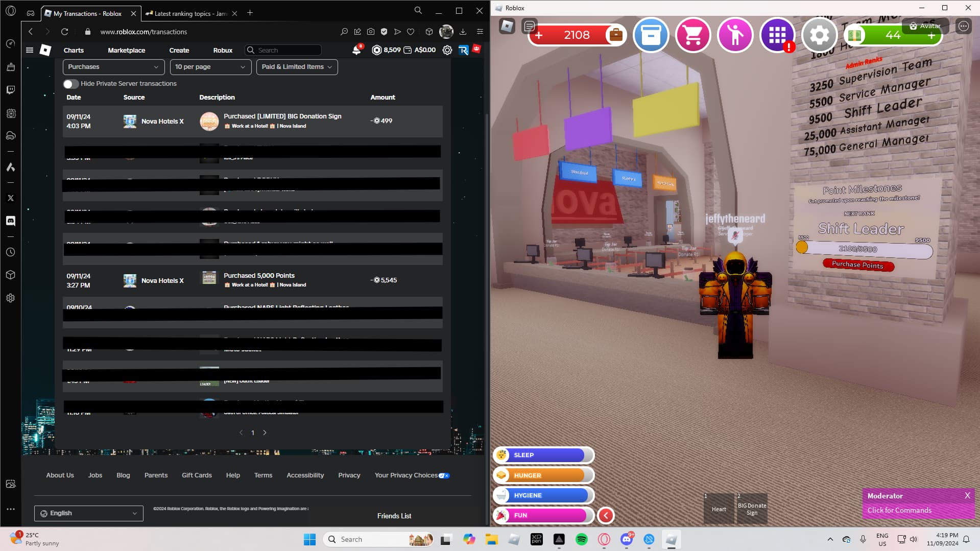Open the character pose menu icon

tap(735, 35)
